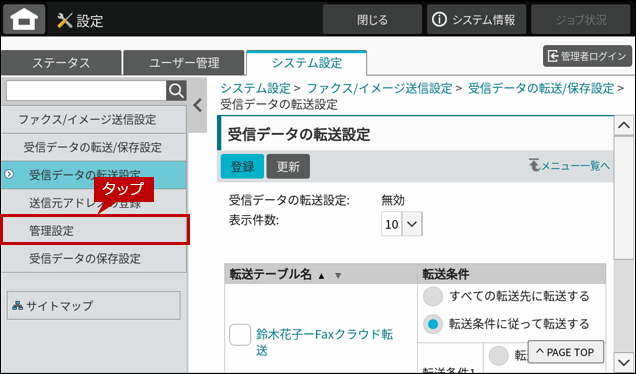Open the 鈴木花子ーFaxクラウド転送 table link
This screenshot has width=636, height=374.
tap(324, 342)
